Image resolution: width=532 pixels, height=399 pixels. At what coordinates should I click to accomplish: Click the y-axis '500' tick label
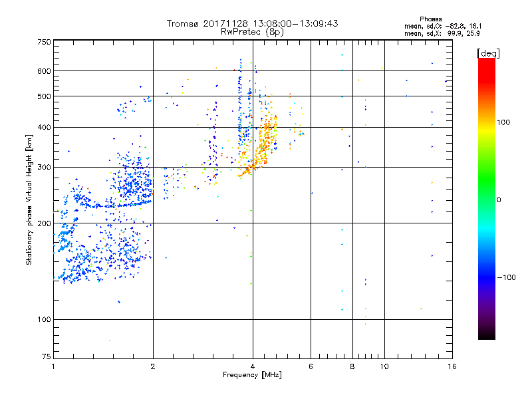tap(44, 96)
